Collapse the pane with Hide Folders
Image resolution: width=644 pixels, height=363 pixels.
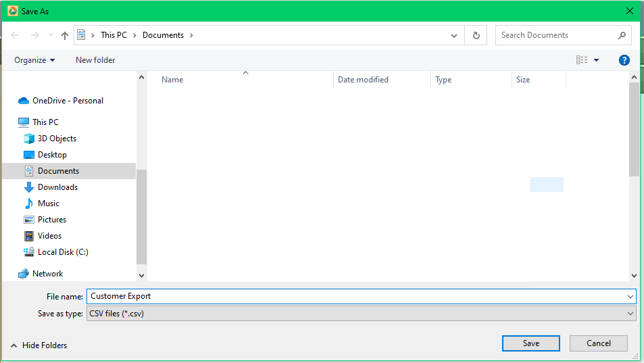point(39,345)
